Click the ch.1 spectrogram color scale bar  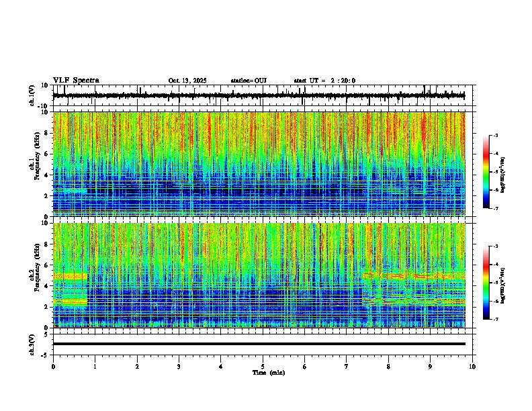(486, 172)
